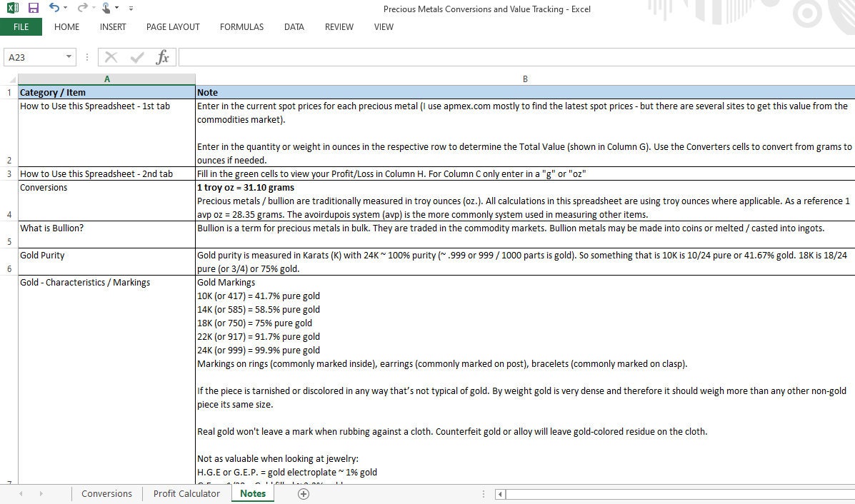
Task: Undo the last action
Action: (x=54, y=9)
